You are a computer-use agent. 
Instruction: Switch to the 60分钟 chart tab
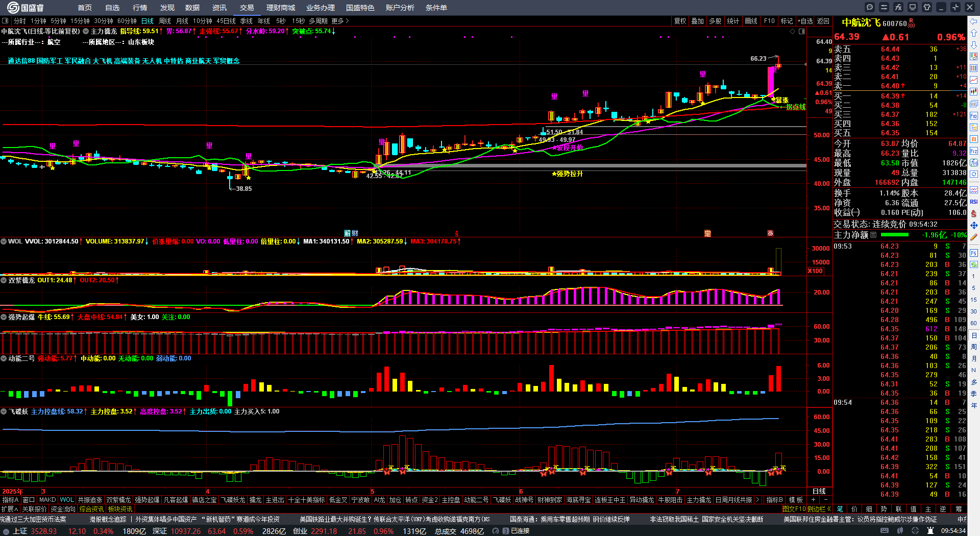(127, 21)
